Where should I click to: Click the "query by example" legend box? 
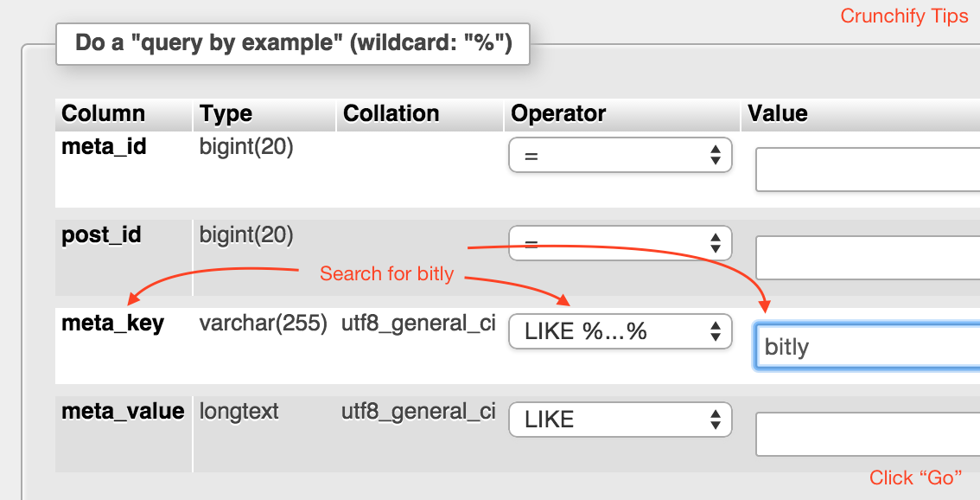[x=293, y=43]
